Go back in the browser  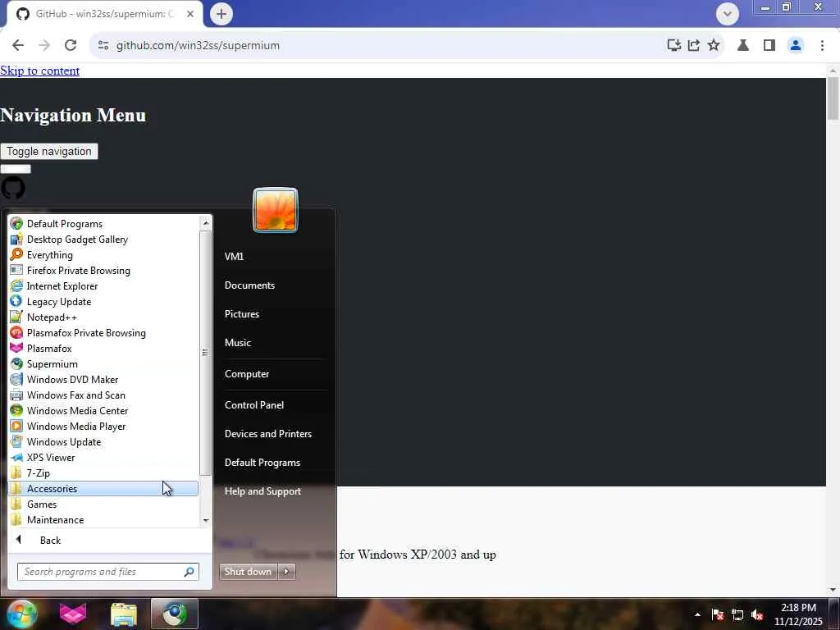coord(18,46)
